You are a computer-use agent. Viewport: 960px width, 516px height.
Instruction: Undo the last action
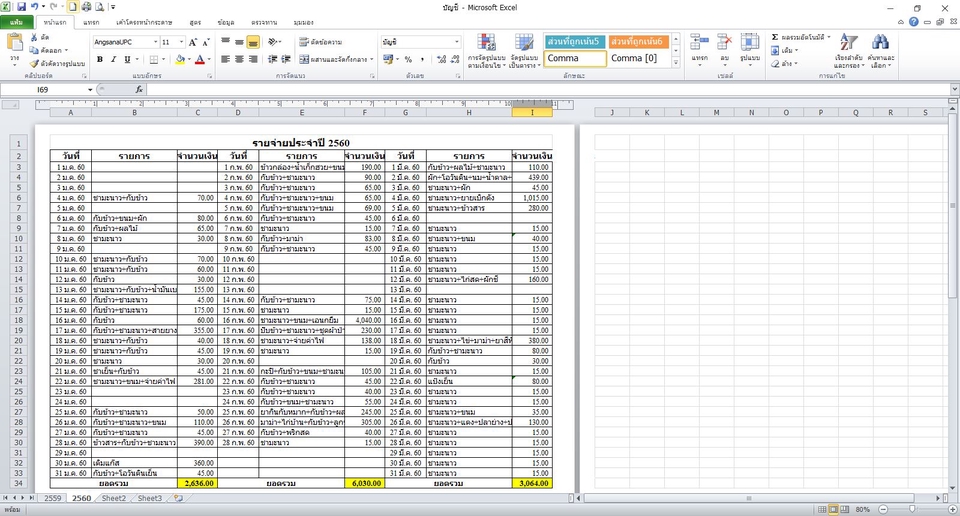[x=34, y=7]
